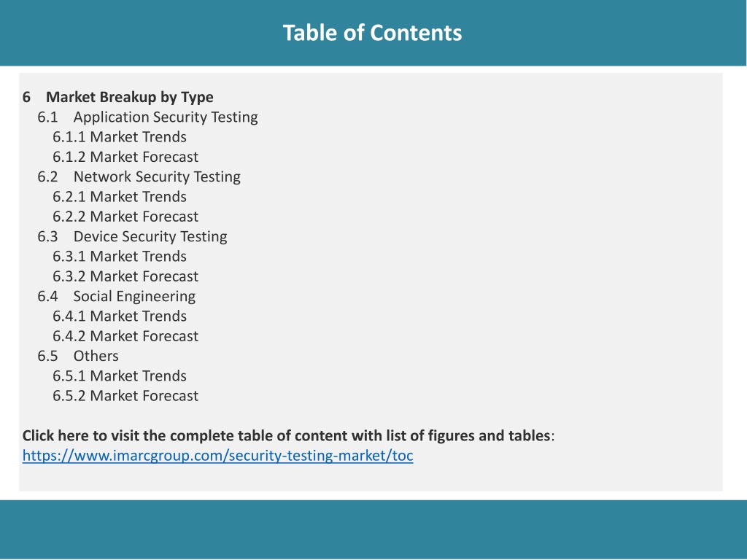Select 6.4.2 Market Forecast entry
Viewport: 747px width, 560px height.
click(x=125, y=336)
